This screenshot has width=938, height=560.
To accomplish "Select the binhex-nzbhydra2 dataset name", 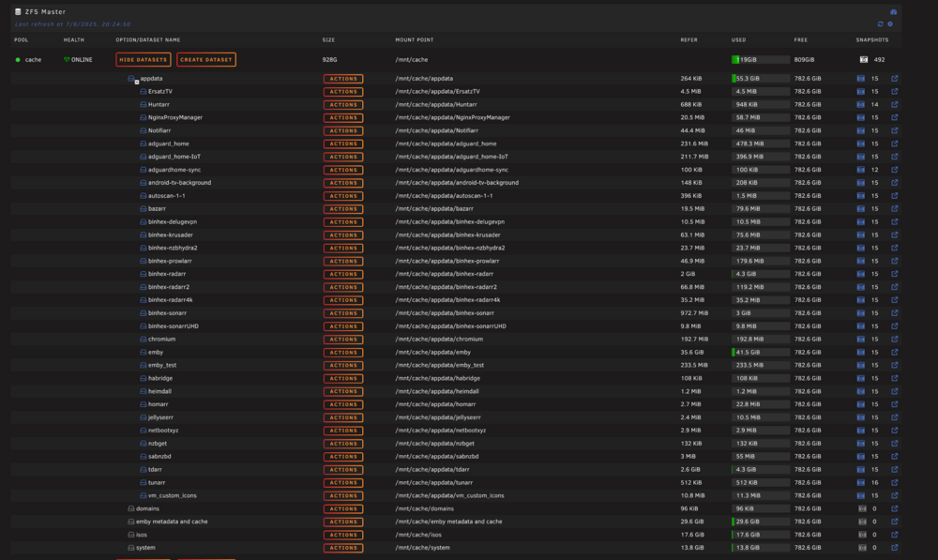I will pos(173,248).
